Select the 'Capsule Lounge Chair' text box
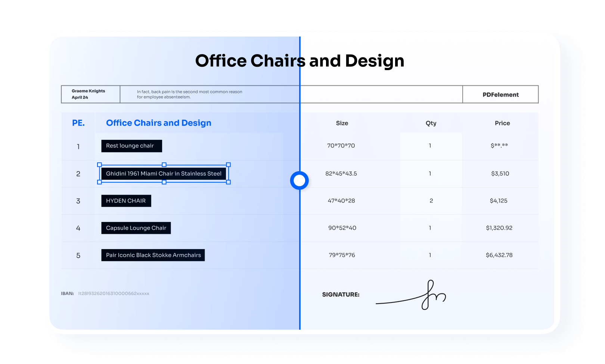605x364 pixels. [136, 228]
